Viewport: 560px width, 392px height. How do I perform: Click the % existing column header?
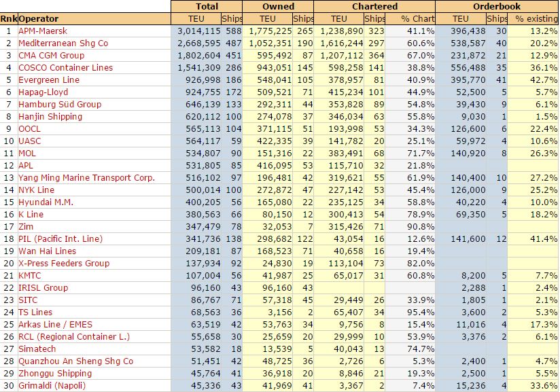(x=533, y=18)
